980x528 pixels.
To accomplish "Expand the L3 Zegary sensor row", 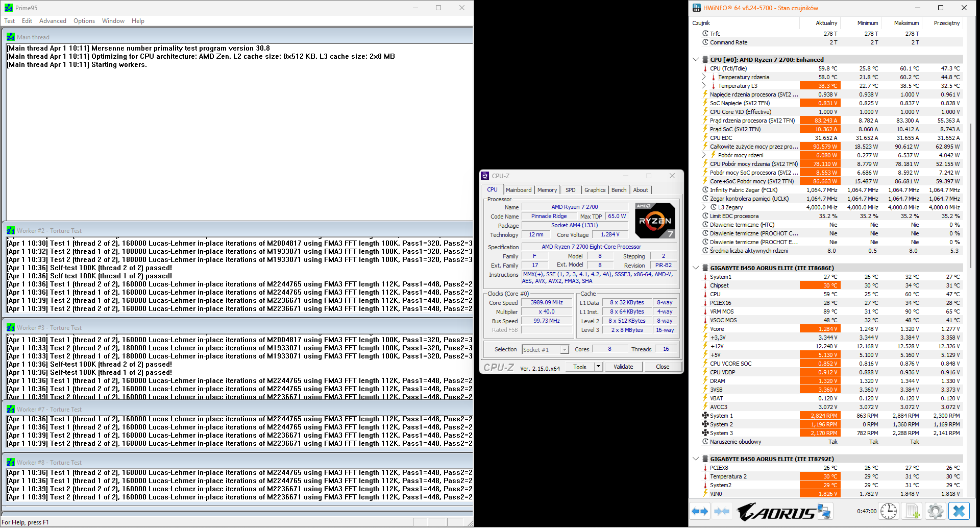I will point(704,207).
